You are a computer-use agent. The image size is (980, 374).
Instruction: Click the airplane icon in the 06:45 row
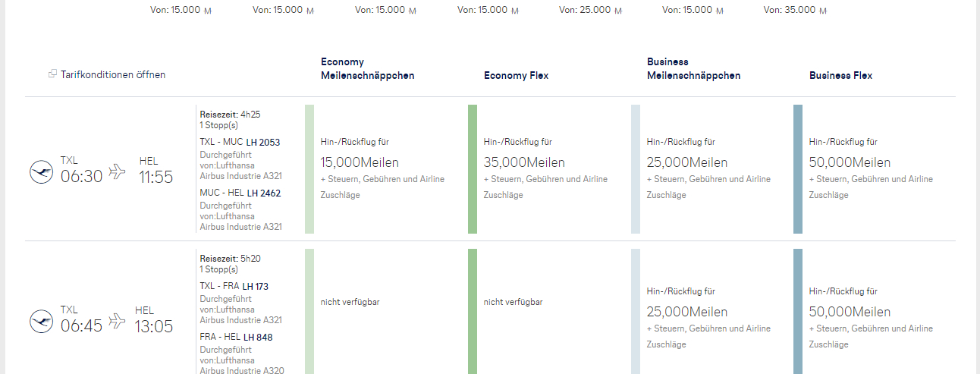[117, 321]
